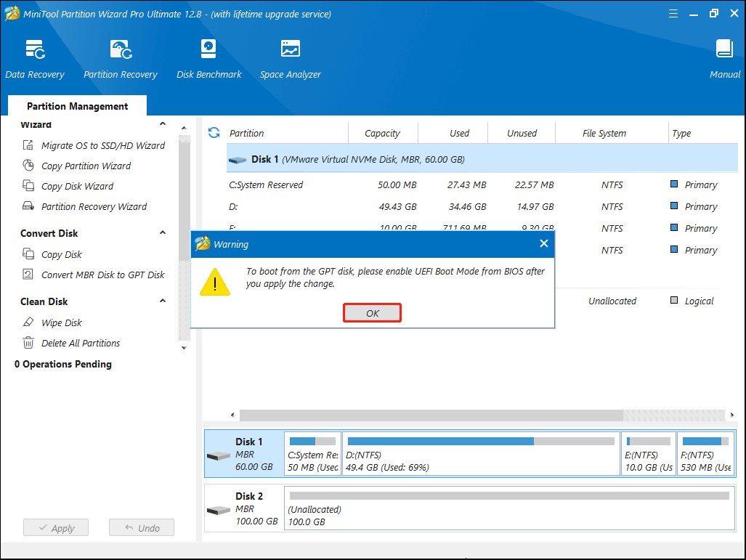Click the Copy Partition Wizard icon
The height and width of the screenshot is (560, 746).
pos(28,166)
